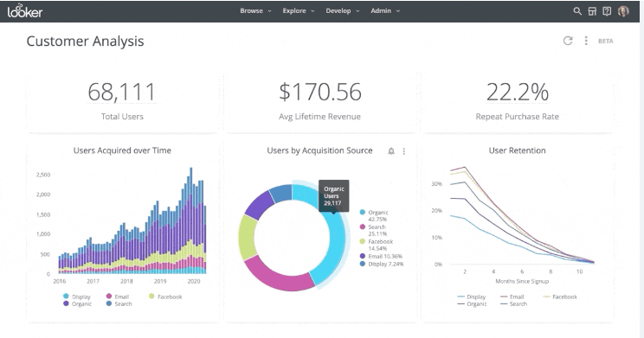
Task: Click alert bell on Acquisition Source tile
Action: click(x=391, y=151)
